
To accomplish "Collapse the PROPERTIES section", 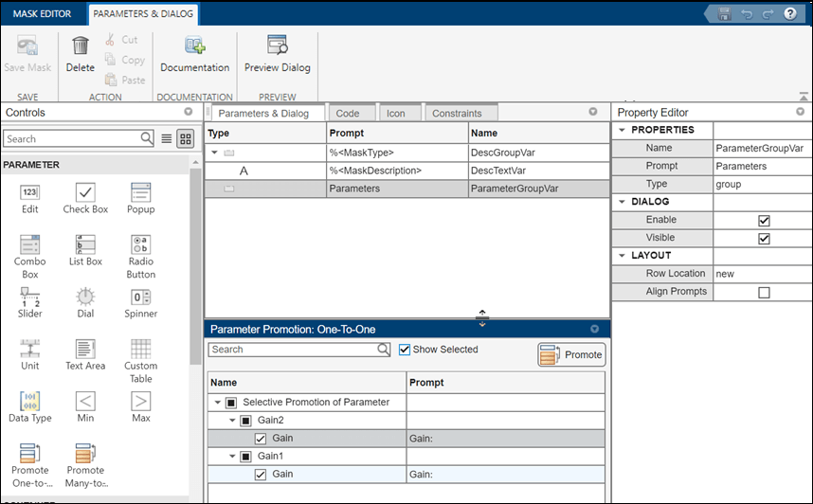I will tap(622, 130).
